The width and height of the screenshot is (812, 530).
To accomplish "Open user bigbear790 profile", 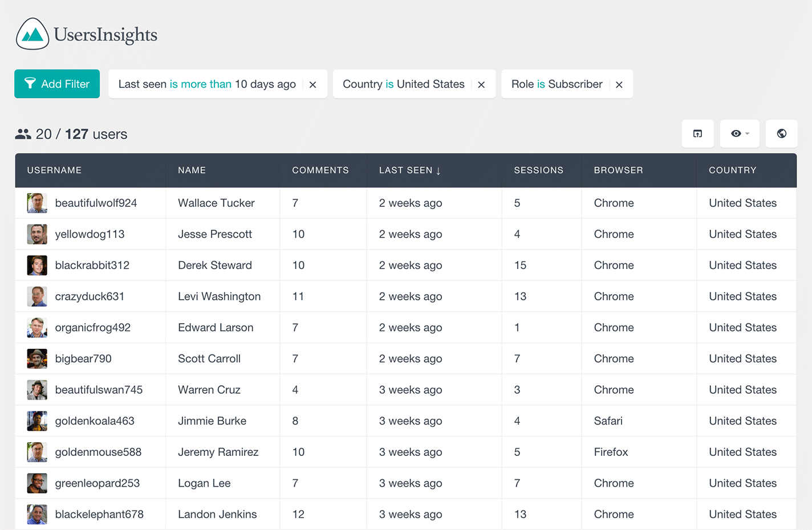I will [x=83, y=358].
